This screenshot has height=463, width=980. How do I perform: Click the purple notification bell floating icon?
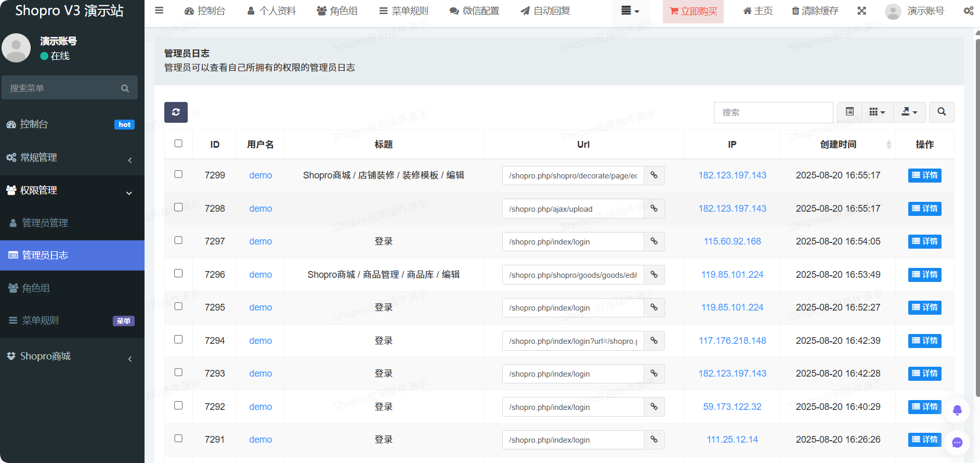click(957, 410)
